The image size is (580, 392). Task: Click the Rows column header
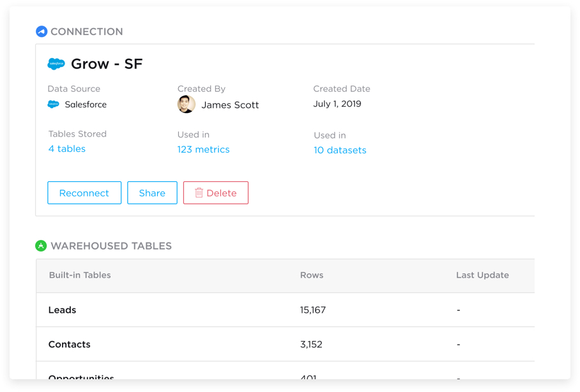tap(312, 275)
